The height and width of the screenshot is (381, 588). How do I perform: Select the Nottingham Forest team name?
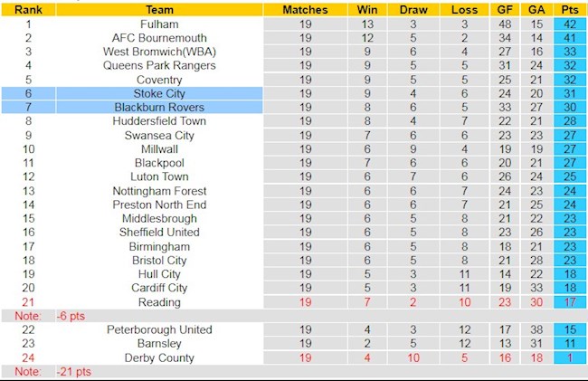(x=159, y=191)
